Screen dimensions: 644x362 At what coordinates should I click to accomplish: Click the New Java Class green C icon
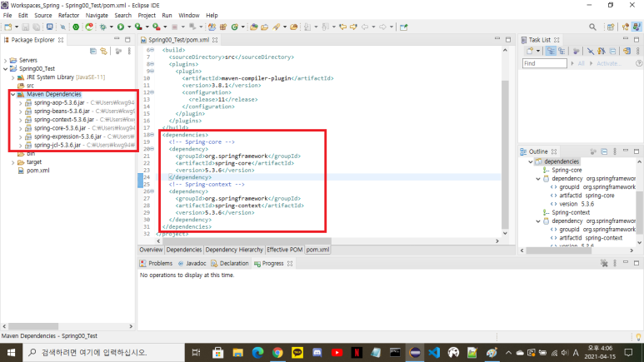[x=234, y=27]
